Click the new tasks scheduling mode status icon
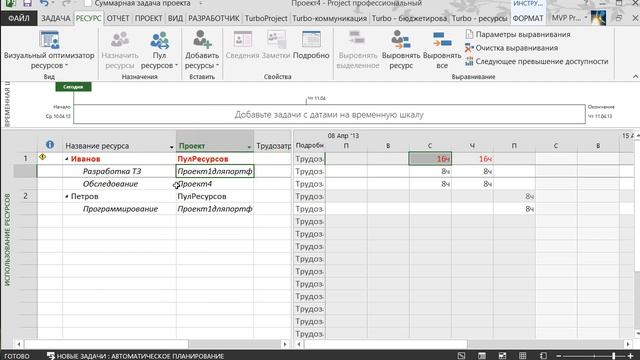 (x=51, y=356)
